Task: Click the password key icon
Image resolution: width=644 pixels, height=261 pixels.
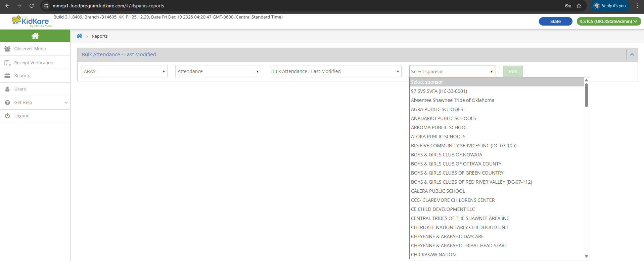Action: pos(568,6)
